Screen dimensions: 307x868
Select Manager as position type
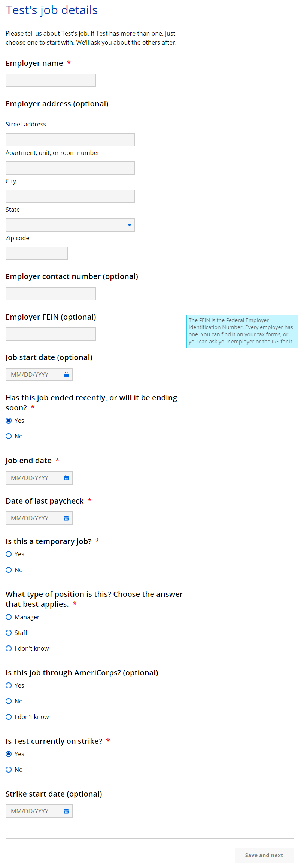point(9,617)
